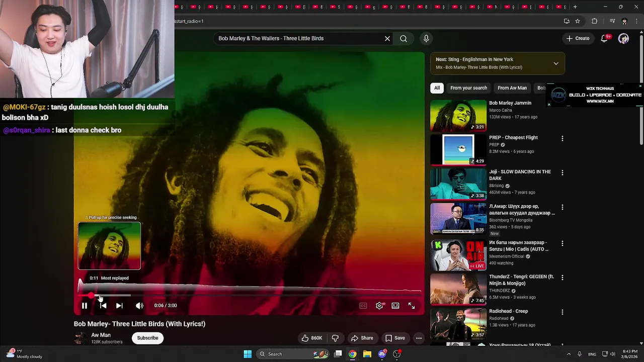Seek along the red video progress bar
Image resolution: width=644 pixels, height=362 pixels.
coord(250,296)
